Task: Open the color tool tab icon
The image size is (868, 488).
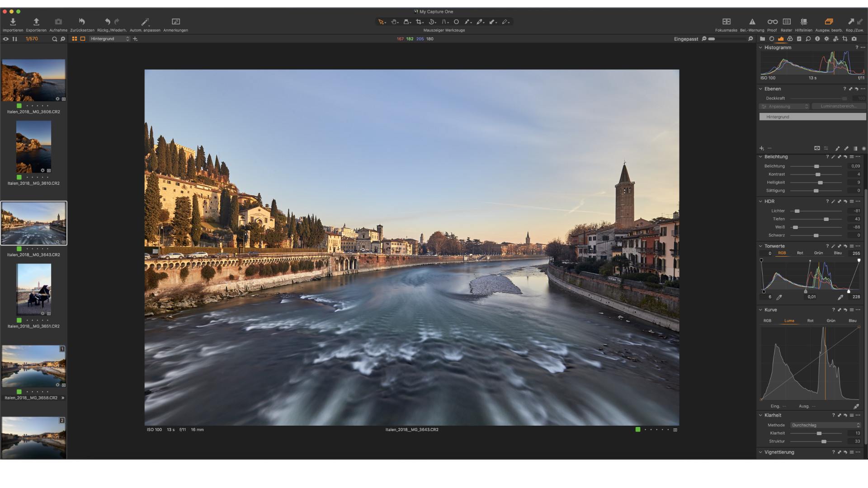Action: [790, 39]
